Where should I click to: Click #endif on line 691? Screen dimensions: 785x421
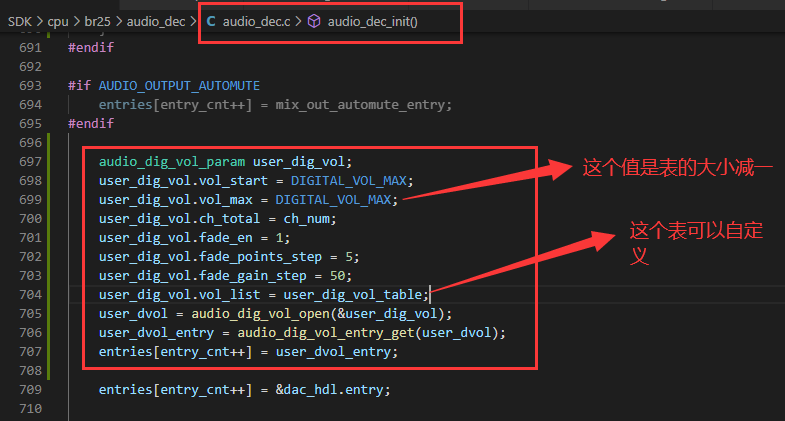pos(91,48)
